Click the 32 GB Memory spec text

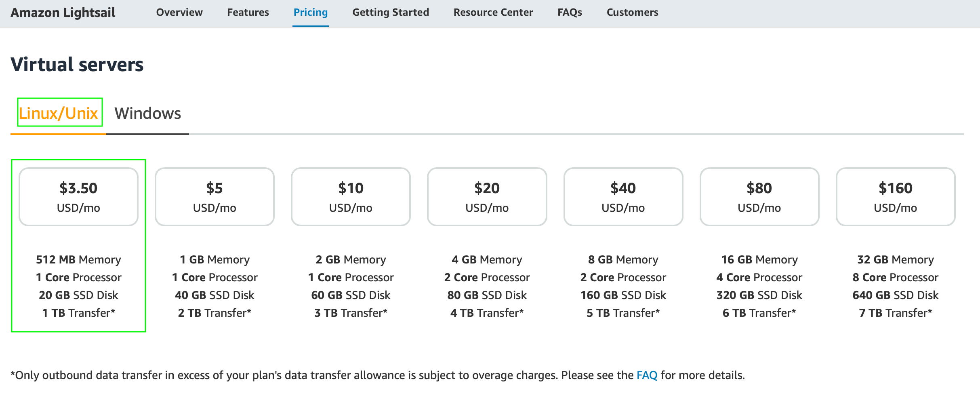pos(895,259)
